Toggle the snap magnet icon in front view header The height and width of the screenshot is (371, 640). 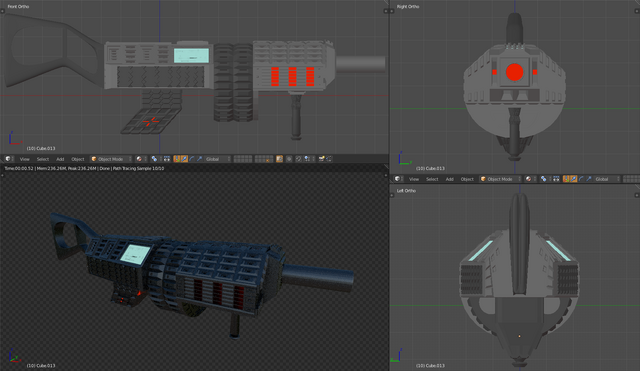tap(299, 159)
